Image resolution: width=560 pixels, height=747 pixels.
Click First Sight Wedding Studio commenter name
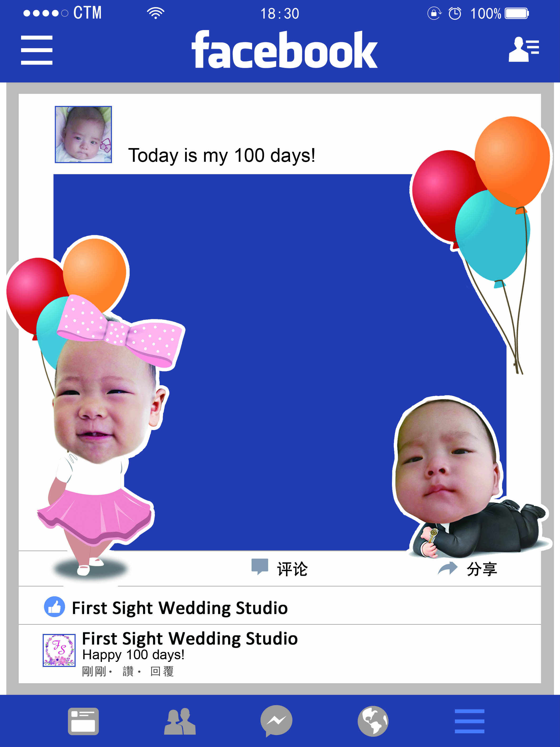(190, 638)
